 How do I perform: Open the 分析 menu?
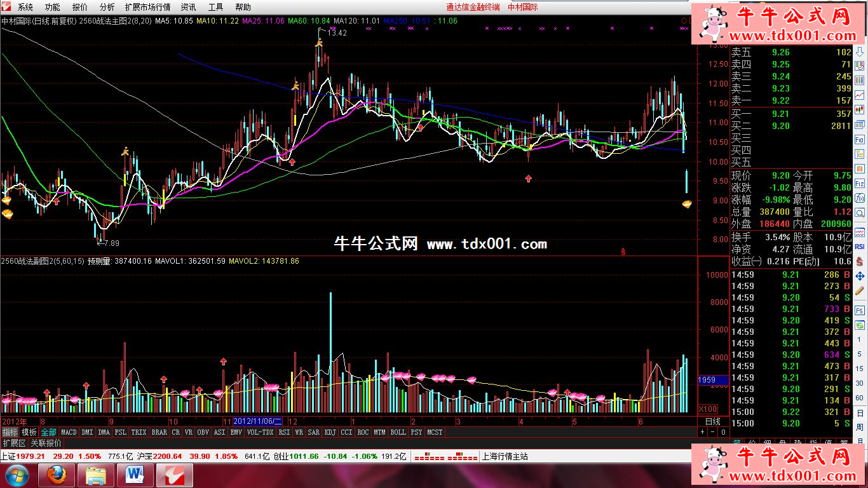107,7
